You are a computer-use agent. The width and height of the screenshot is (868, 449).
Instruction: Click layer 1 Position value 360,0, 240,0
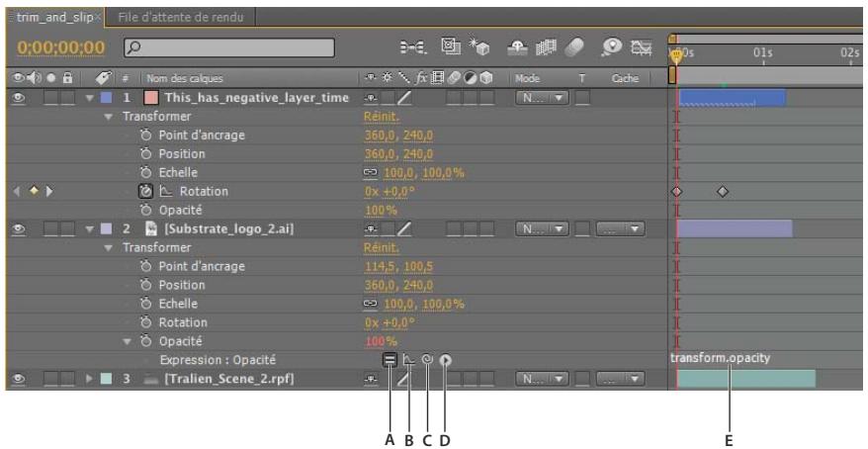(398, 154)
